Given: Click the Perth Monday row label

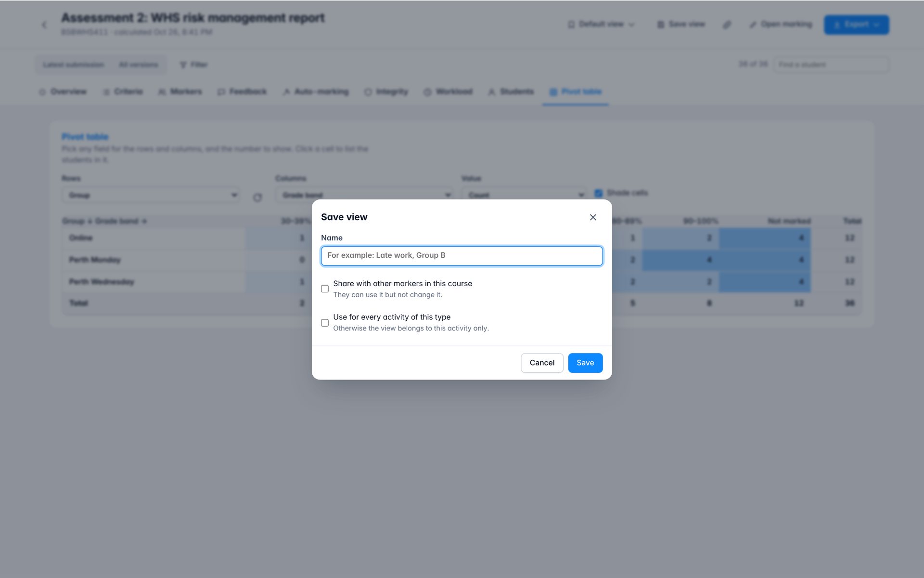Looking at the screenshot, I should tap(95, 260).
